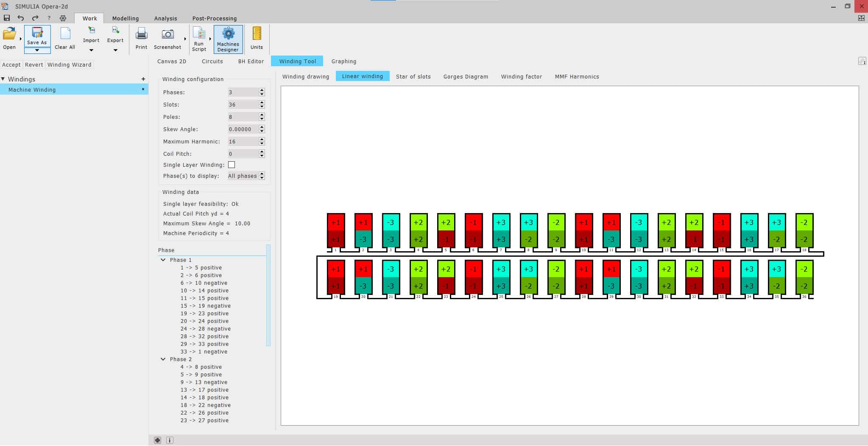Click the Slots stepper arrows
Screen dimensions: 868x446
pyautogui.click(x=262, y=104)
